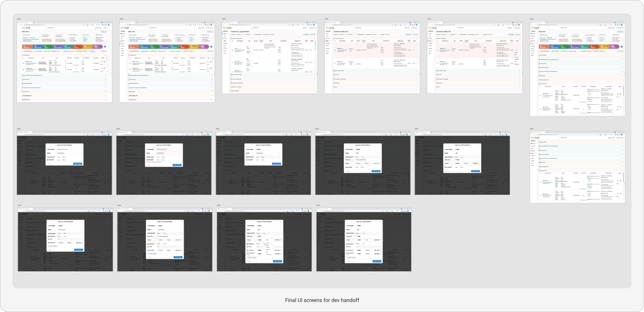Open three-dot menu above the top-left frame
This screenshot has height=312, width=644.
click(18, 19)
